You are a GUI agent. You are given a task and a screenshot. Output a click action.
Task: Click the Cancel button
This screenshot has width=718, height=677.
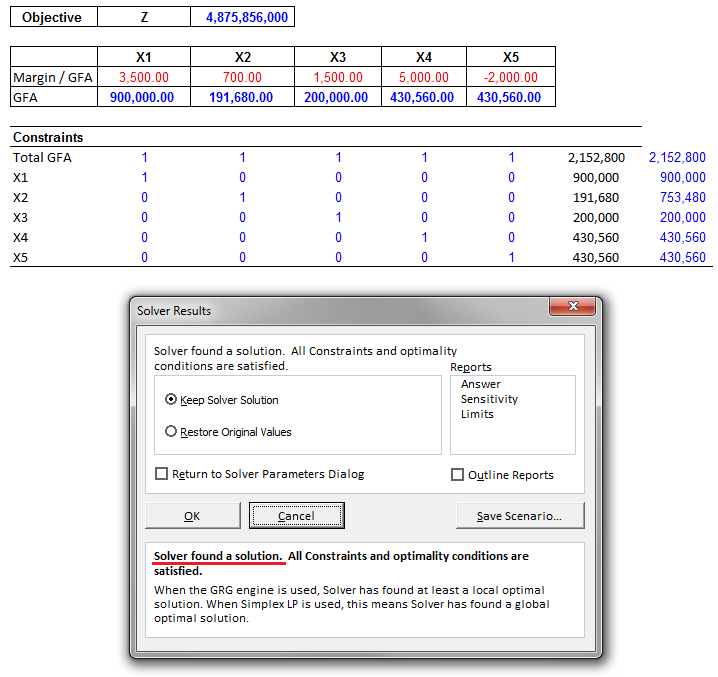pyautogui.click(x=296, y=516)
